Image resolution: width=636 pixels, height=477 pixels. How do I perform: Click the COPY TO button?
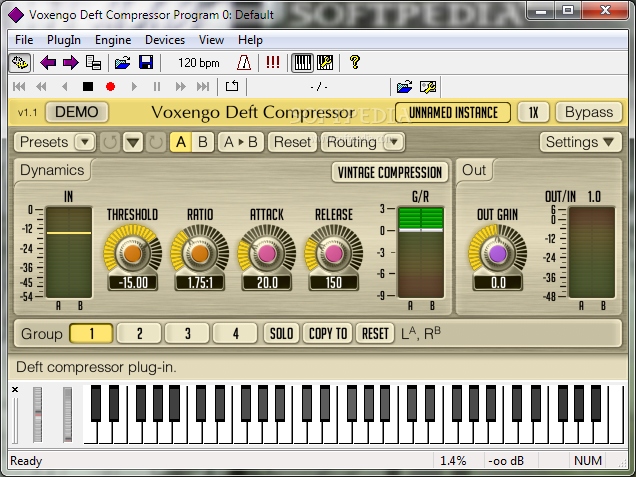(x=328, y=333)
